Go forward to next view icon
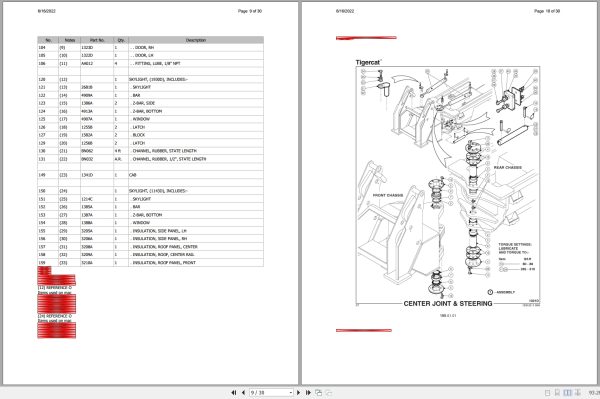600x399 pixels. 329,392
